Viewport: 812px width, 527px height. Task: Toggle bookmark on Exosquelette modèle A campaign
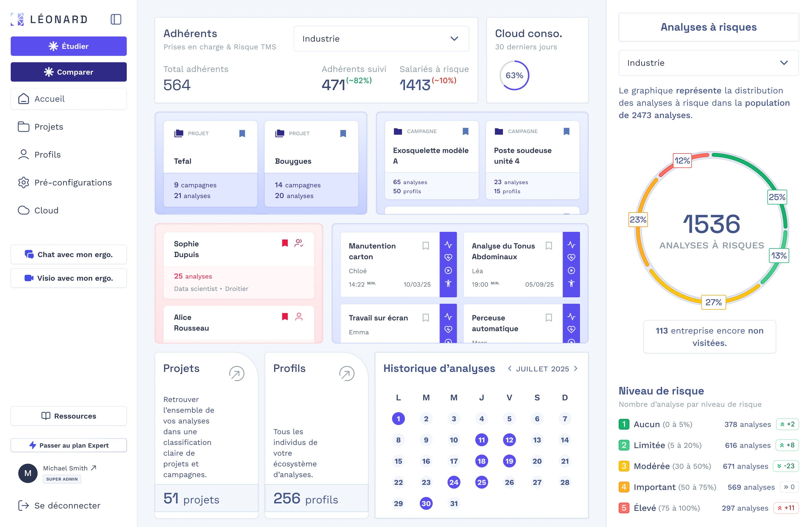click(465, 131)
